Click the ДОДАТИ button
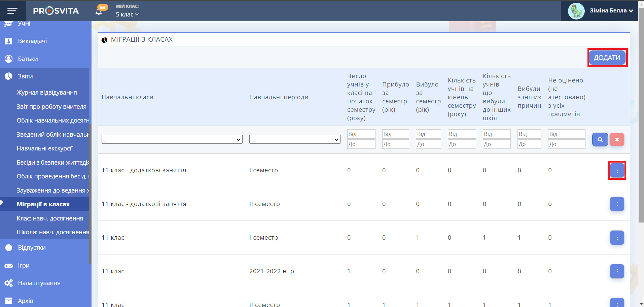644x307 pixels. [x=607, y=58]
